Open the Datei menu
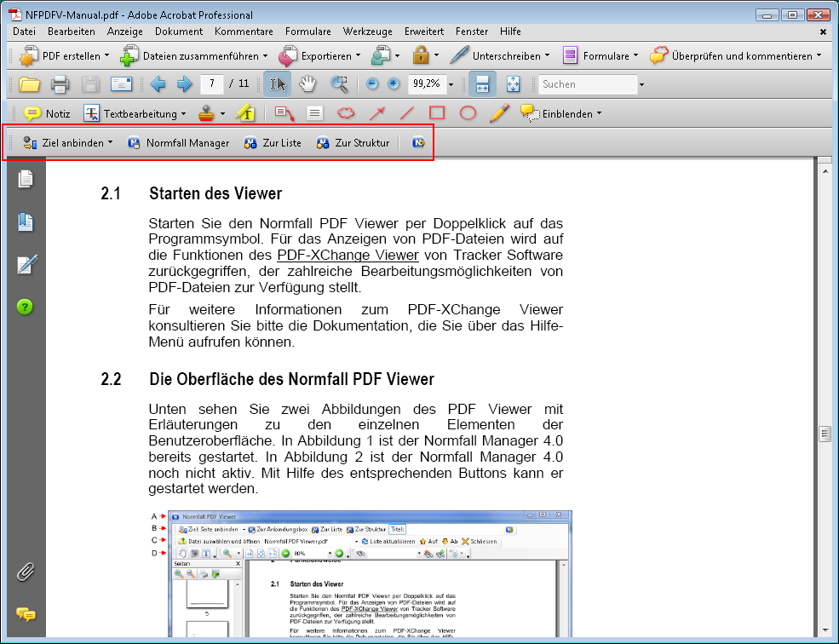 [24, 32]
